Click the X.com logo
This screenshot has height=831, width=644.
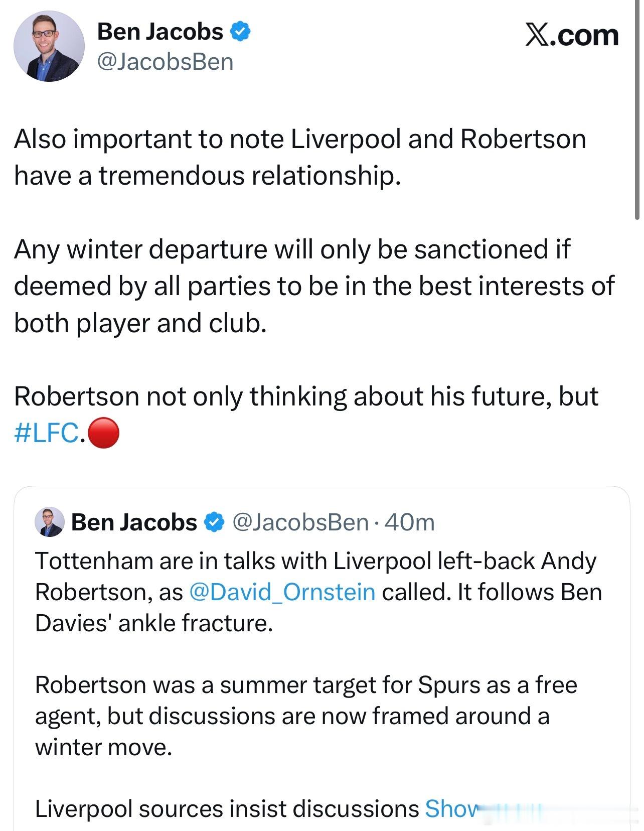(572, 35)
